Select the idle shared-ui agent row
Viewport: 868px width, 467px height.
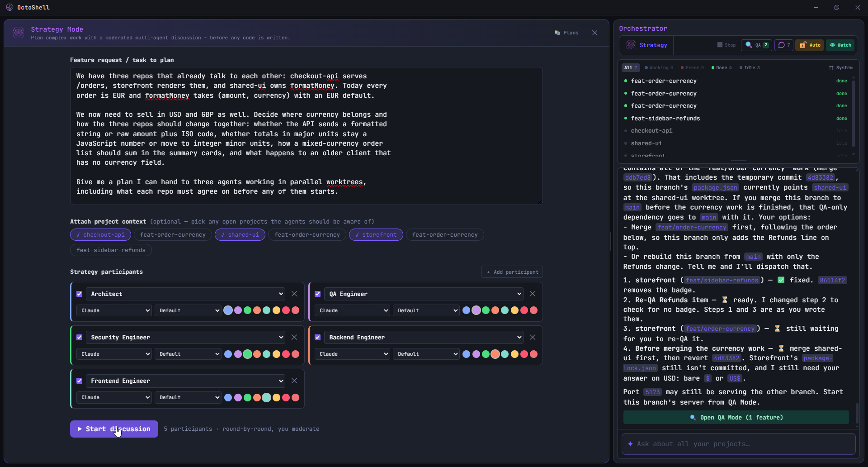(736, 143)
